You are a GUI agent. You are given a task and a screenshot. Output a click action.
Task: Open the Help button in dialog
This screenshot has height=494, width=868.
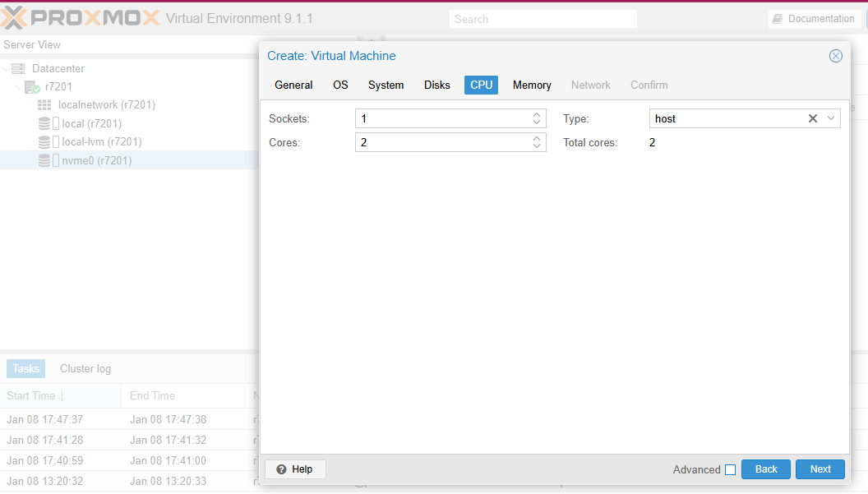click(295, 469)
